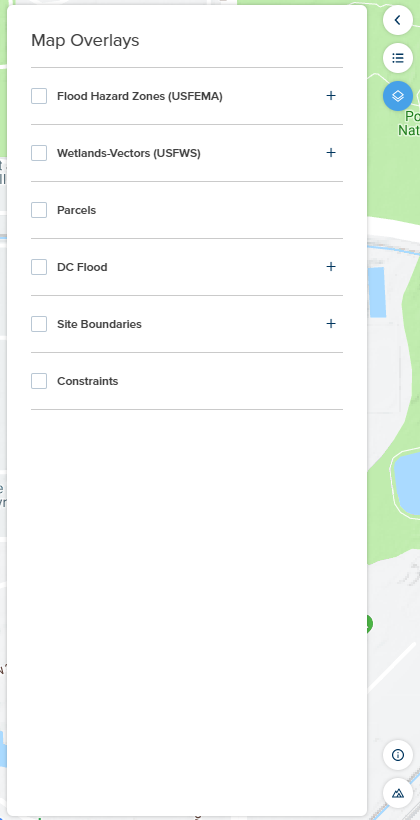
Task: Click the green map marker at panel edge
Action: 369,624
